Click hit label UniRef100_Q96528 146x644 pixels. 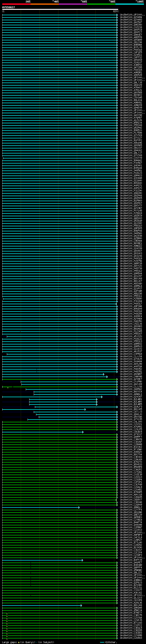point(131,75)
